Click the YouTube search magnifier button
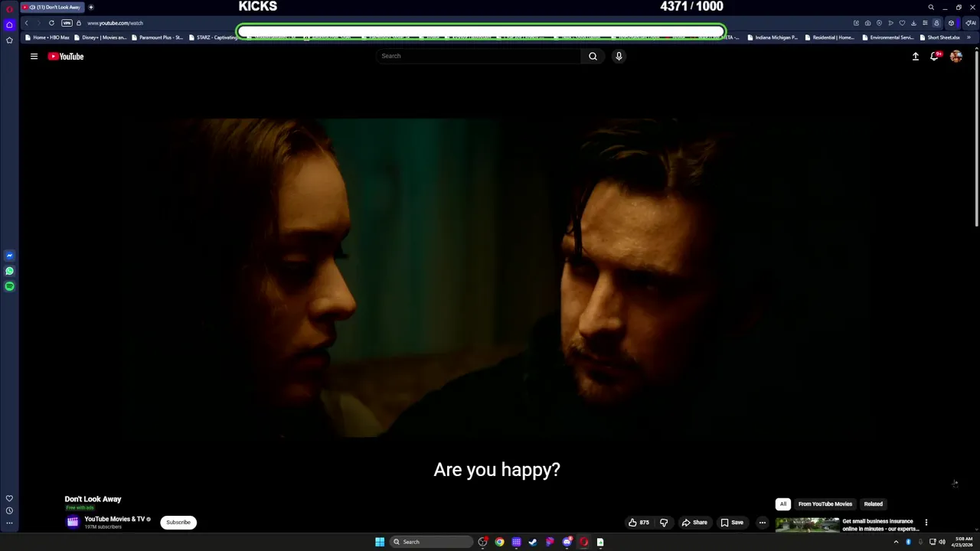The width and height of the screenshot is (980, 551). click(x=593, y=56)
